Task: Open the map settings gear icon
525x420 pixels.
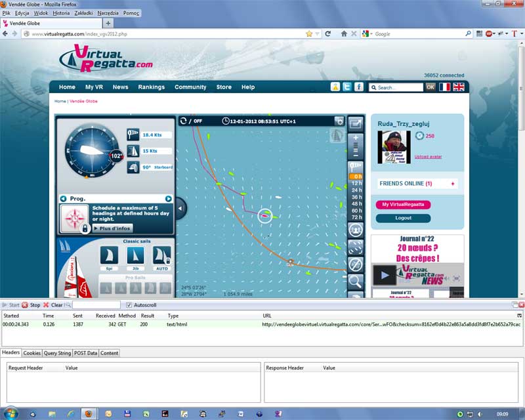Action: tap(339, 121)
